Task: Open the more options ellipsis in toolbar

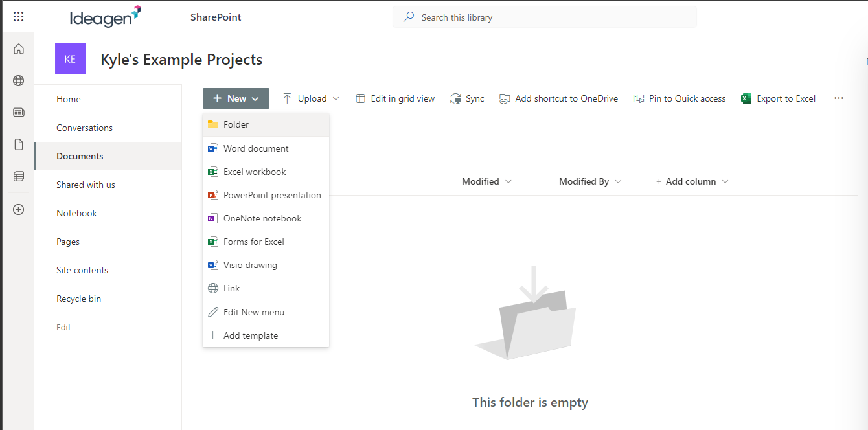Action: 839,98
